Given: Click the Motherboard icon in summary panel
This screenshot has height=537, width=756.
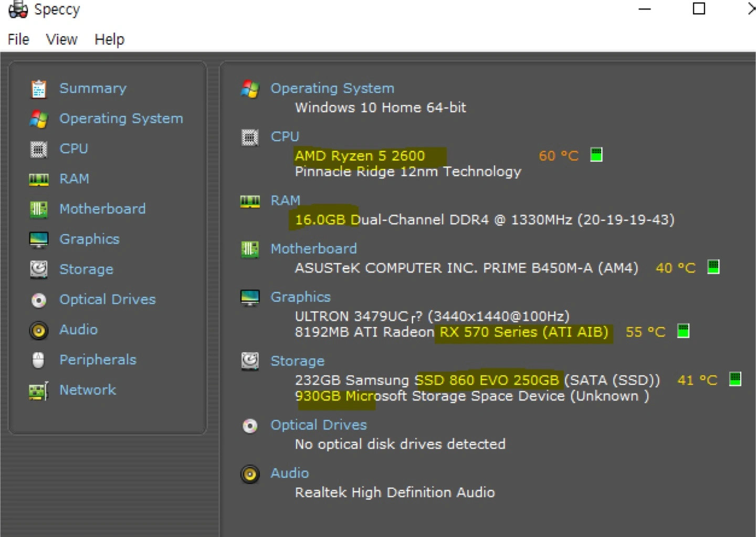Looking at the screenshot, I should click(x=250, y=249).
